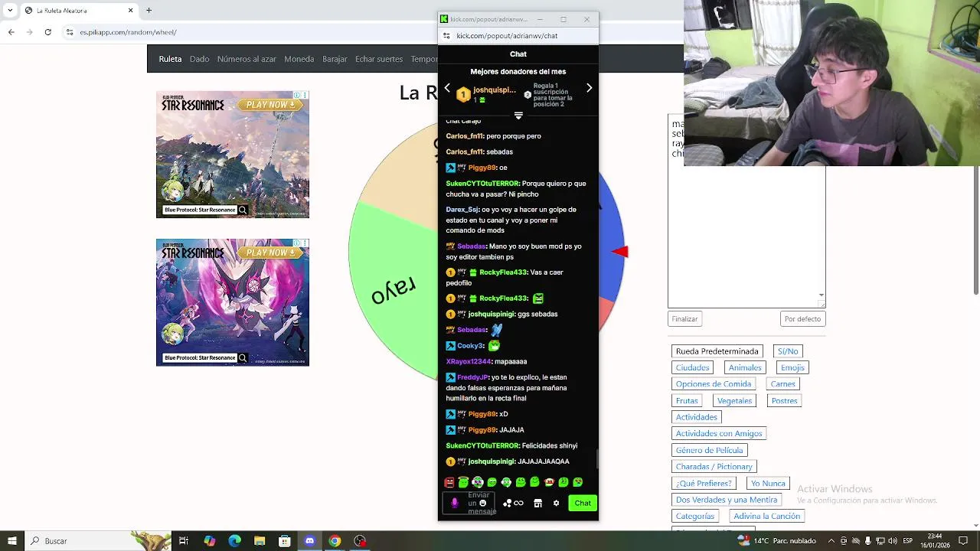Viewport: 980px width, 551px height.
Task: Open the chat shop icon
Action: pos(537,503)
